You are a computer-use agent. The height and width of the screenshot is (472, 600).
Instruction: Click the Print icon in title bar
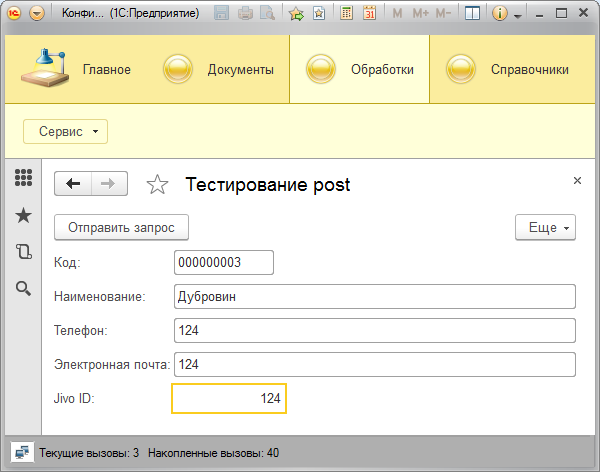(245, 14)
